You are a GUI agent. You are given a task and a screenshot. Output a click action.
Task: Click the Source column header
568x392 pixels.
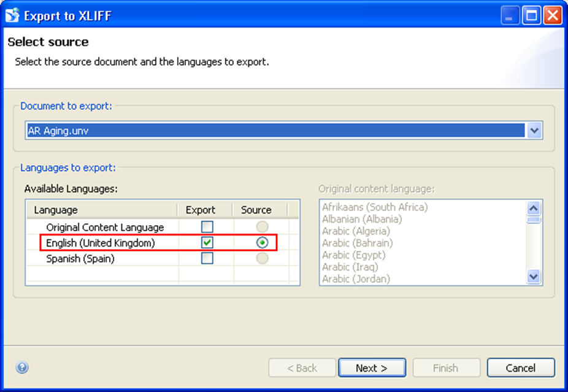(256, 210)
